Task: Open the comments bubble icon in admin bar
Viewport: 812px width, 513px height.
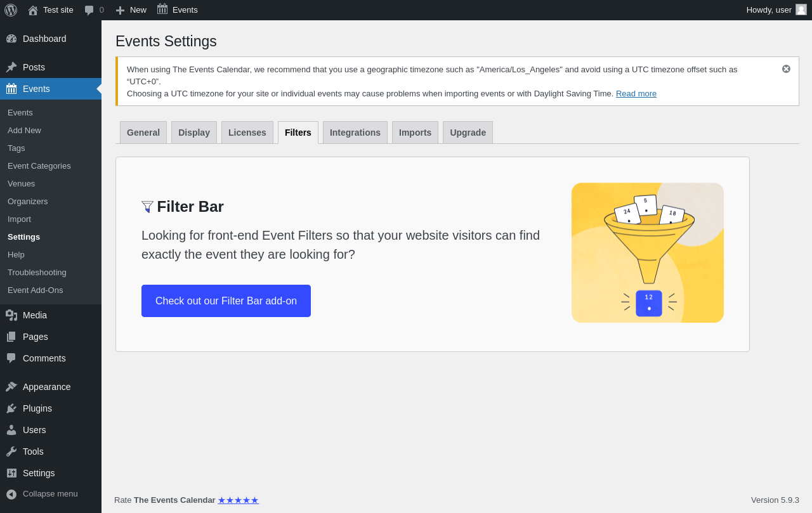Action: (89, 10)
